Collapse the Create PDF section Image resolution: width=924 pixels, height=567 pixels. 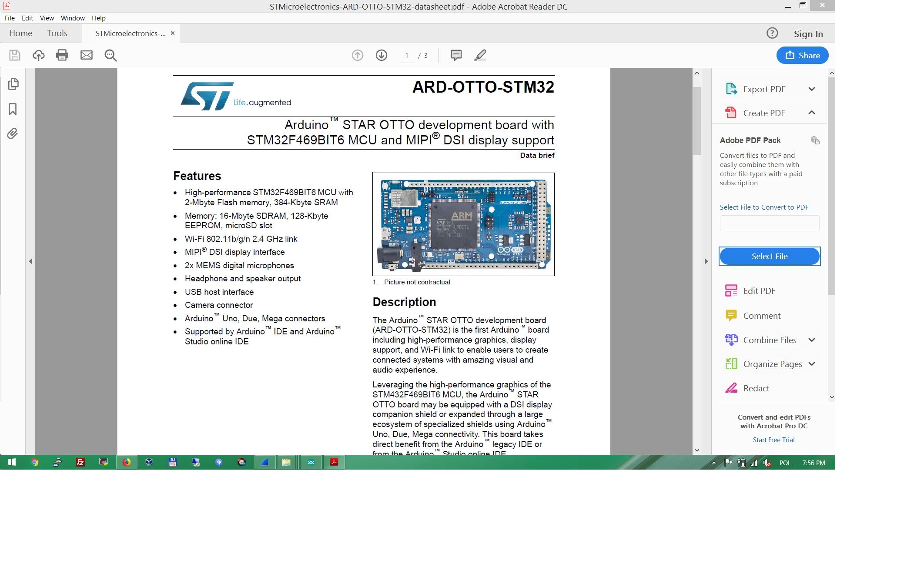pos(812,113)
